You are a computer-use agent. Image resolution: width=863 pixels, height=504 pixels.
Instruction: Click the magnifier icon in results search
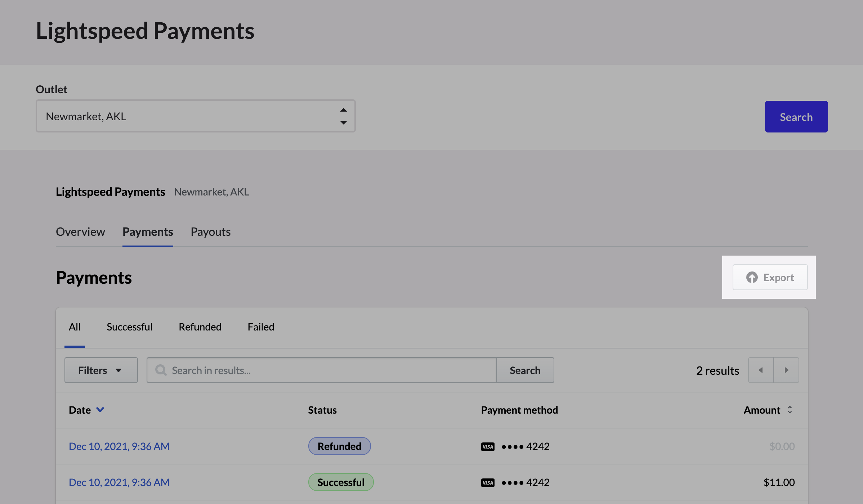point(161,370)
